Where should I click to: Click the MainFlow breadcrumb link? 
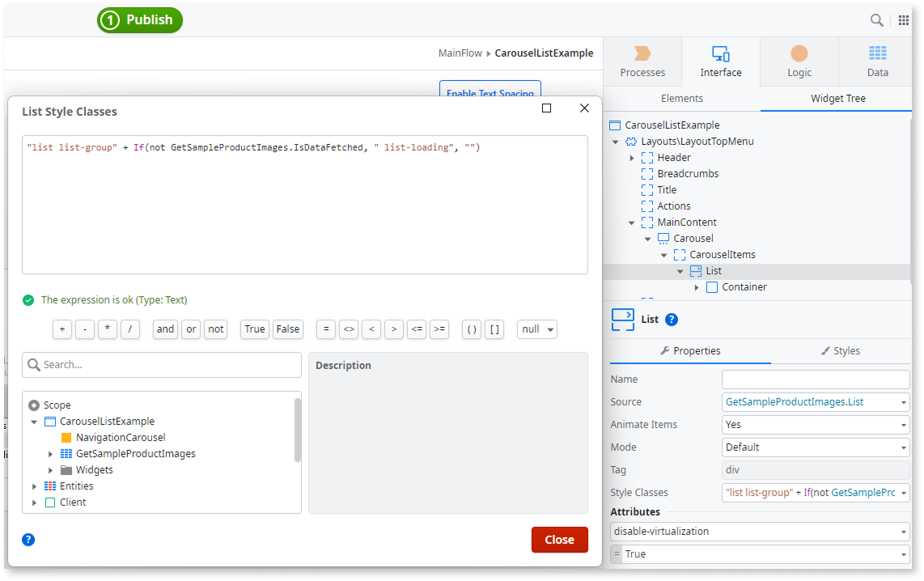point(460,53)
